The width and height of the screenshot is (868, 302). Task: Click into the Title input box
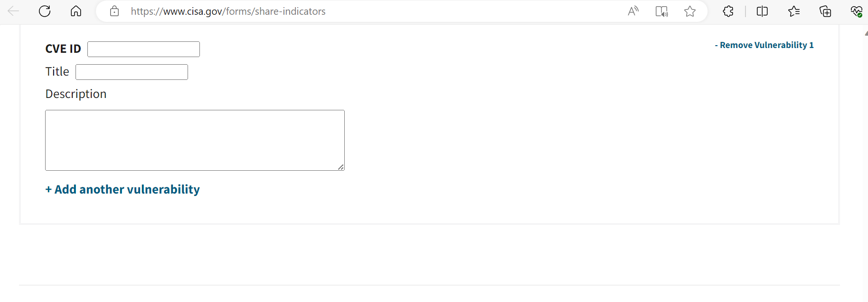[132, 72]
